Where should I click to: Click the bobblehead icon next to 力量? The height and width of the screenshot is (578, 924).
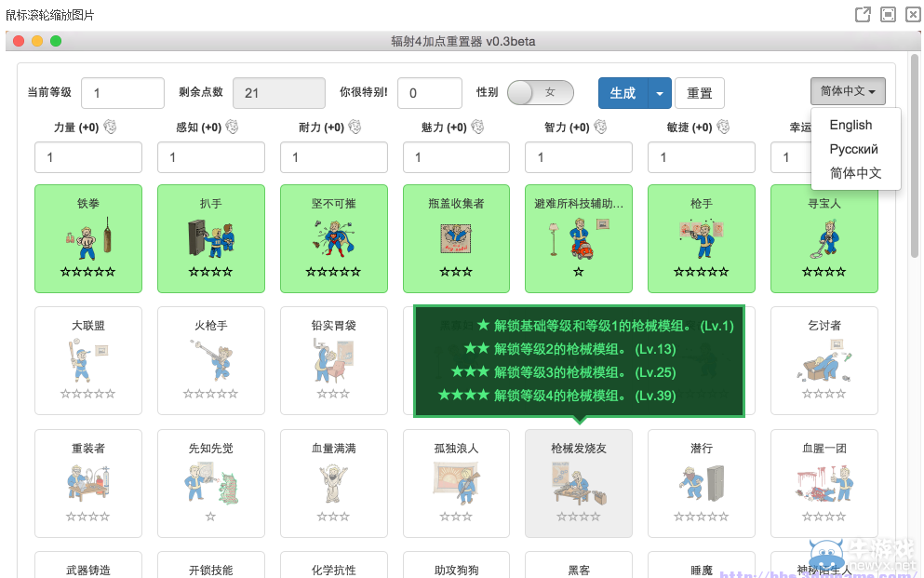(x=110, y=127)
